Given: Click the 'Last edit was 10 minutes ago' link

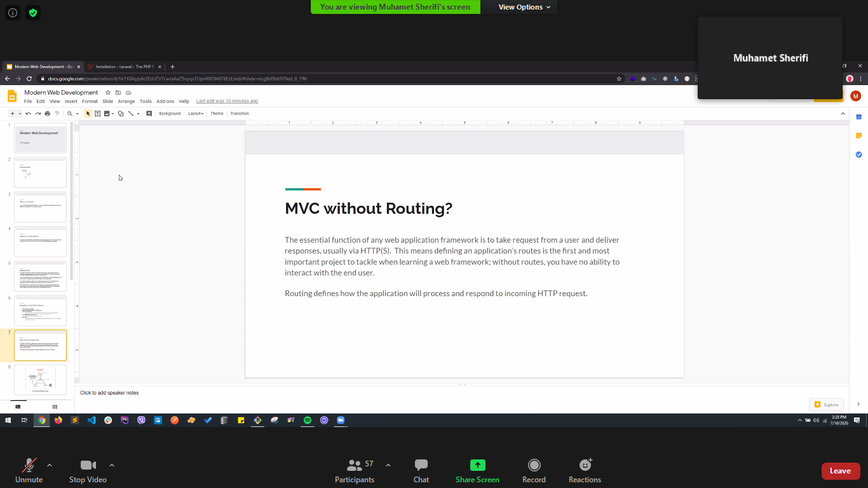Looking at the screenshot, I should [x=227, y=102].
